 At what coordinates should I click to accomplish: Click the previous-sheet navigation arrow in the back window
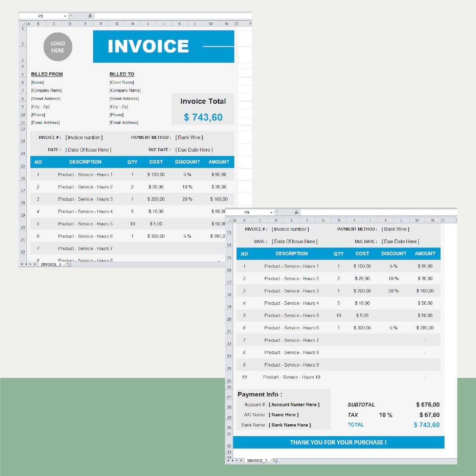pyautogui.click(x=233, y=460)
